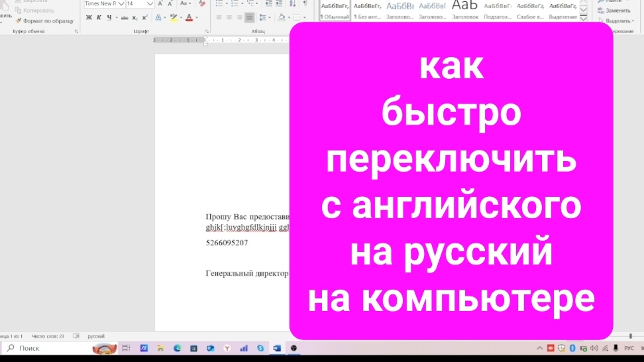Viewport: 644px width, 362px height.
Task: Click Shading paint bucket icon
Action: pos(282,18)
